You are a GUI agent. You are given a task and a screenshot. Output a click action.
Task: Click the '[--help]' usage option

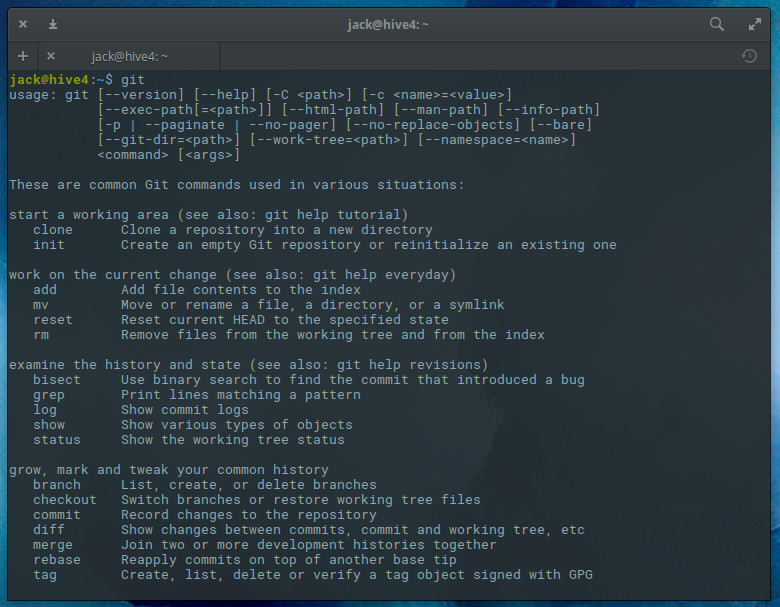(x=225, y=95)
